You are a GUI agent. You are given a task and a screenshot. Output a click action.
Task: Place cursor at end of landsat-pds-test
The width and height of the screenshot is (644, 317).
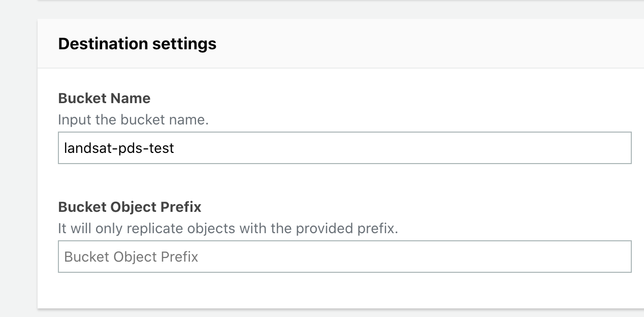coord(175,148)
